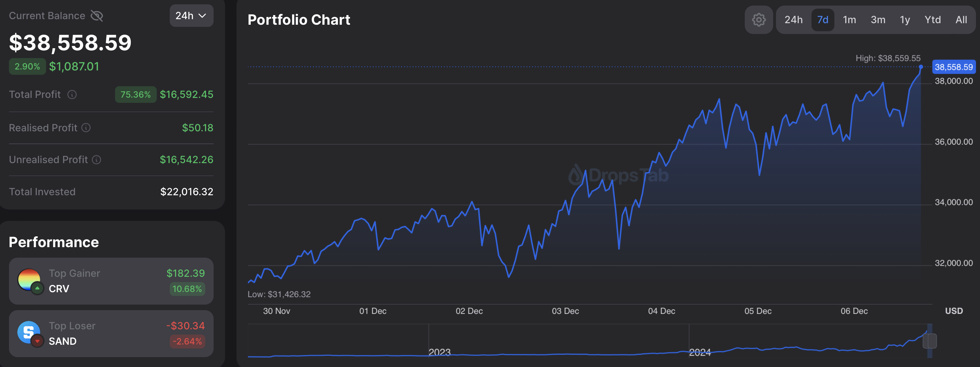Viewport: 980px width, 367px height.
Task: Show the 1y chart range
Action: [905, 20]
